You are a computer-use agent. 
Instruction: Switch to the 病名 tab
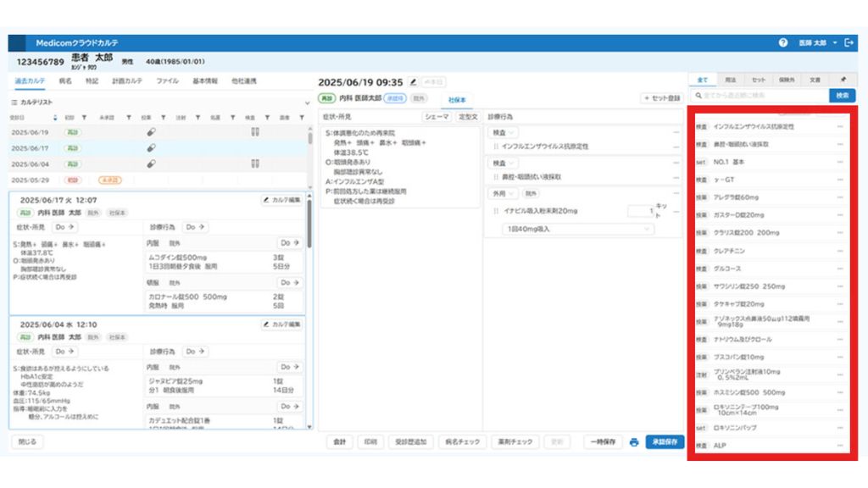[x=65, y=81]
